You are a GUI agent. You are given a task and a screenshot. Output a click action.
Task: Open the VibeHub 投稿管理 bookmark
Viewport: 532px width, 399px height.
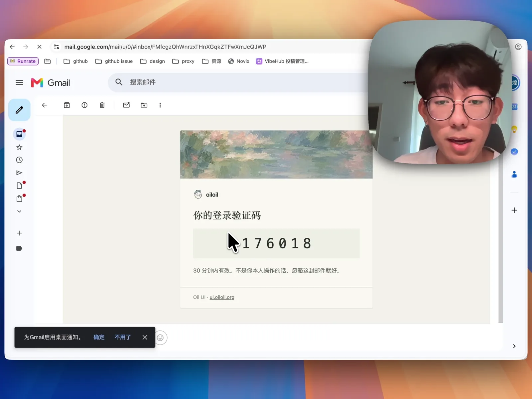(282, 61)
